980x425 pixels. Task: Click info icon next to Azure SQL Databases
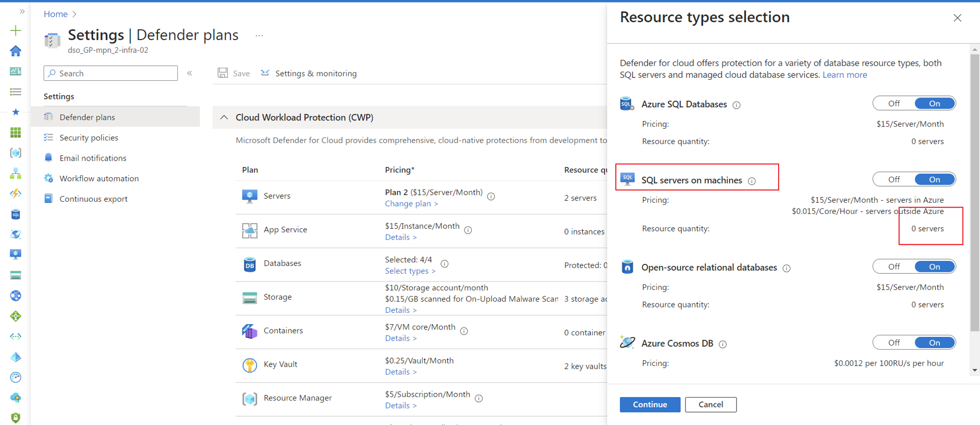pos(736,105)
